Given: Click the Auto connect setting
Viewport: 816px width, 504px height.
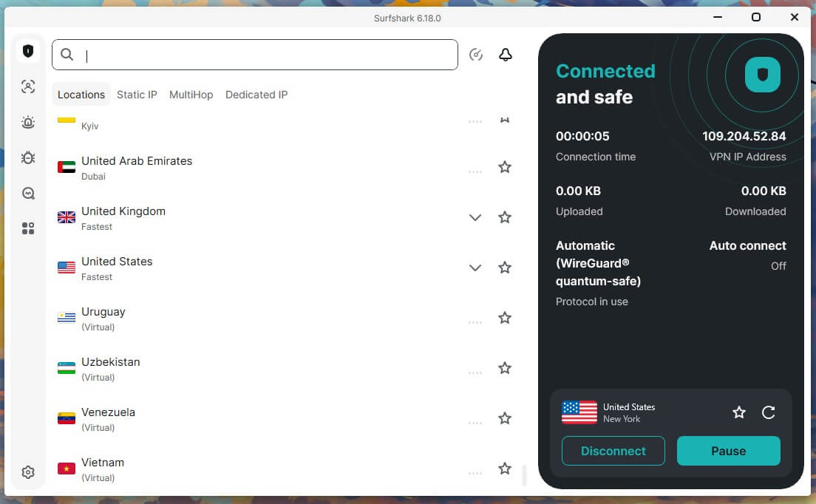Looking at the screenshot, I should tap(747, 255).
